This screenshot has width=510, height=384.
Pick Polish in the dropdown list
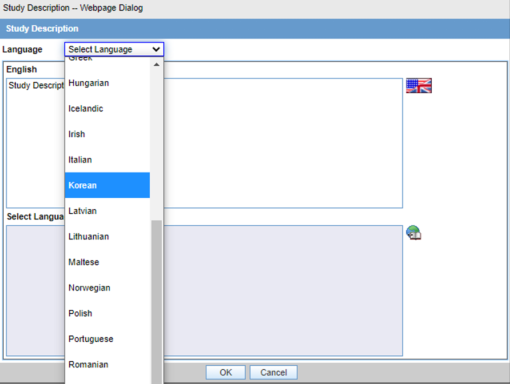pyautogui.click(x=107, y=313)
